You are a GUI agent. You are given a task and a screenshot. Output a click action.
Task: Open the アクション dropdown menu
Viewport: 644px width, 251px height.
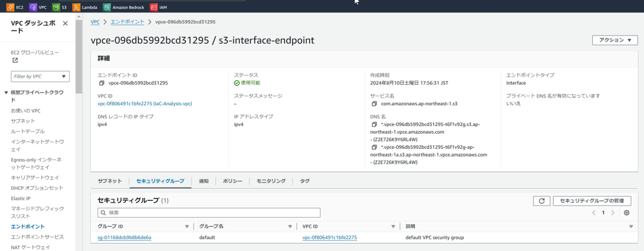(615, 40)
